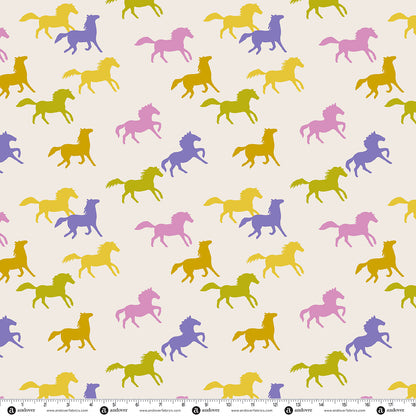This screenshot has width=416, height=416.
Task: Select ruler inch mark 10
Action: pos(229,404)
